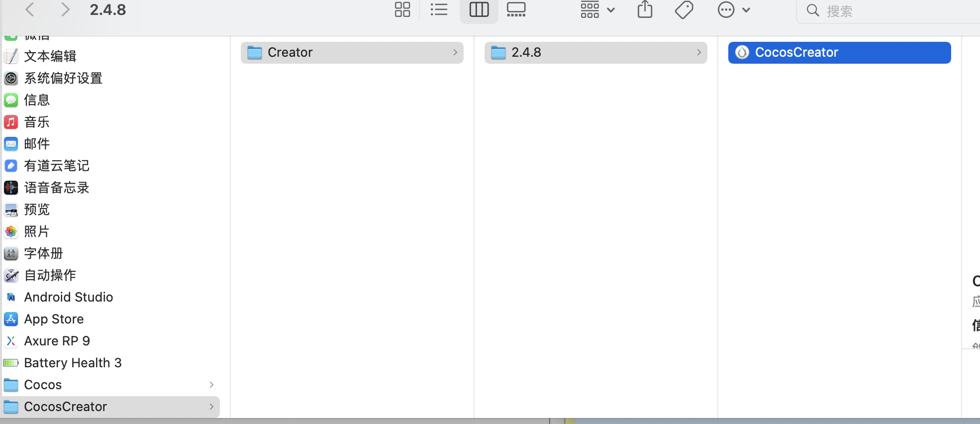Click the 语音备忘录 app icon
Image resolution: width=980 pixels, height=424 pixels.
(x=11, y=188)
